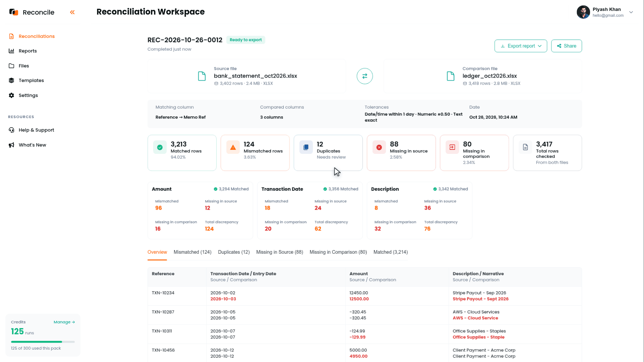The width and height of the screenshot is (644, 362).
Task: Click the Total rows checked document icon
Action: 525,147
